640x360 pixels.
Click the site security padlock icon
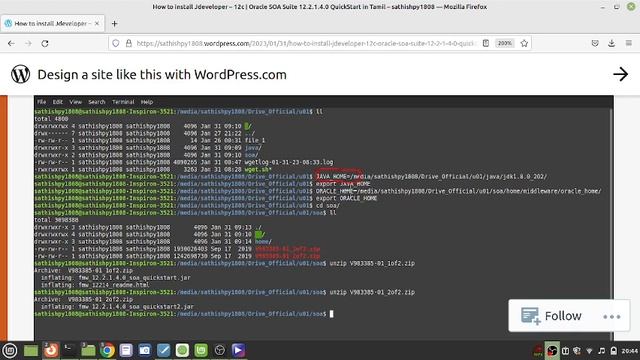[x=129, y=43]
